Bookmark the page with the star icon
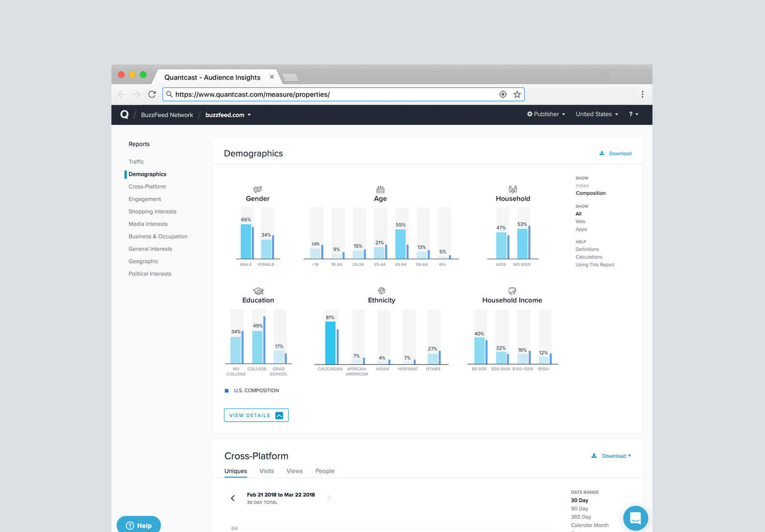Image resolution: width=765 pixels, height=532 pixels. point(517,94)
